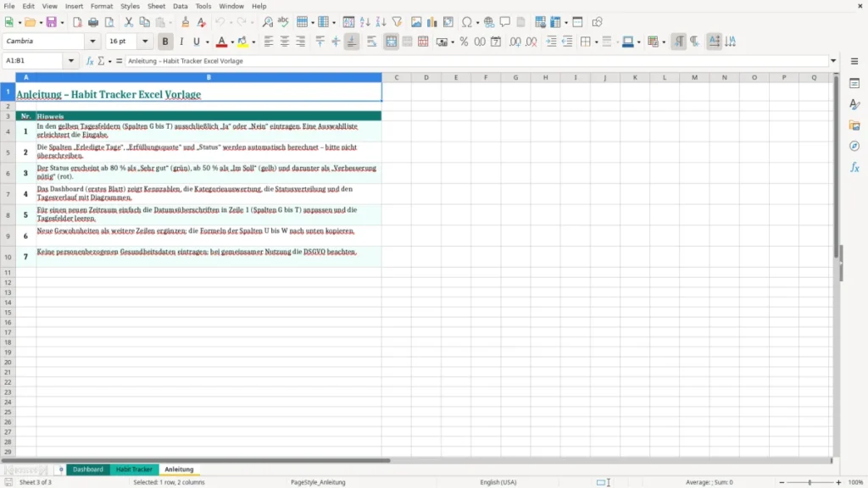The height and width of the screenshot is (488, 868).
Task: Click the zoom out minus button
Action: (782, 482)
